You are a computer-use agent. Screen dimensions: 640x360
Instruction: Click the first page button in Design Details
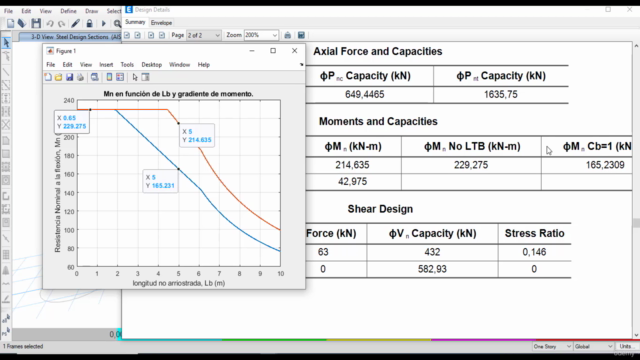tap(127, 35)
